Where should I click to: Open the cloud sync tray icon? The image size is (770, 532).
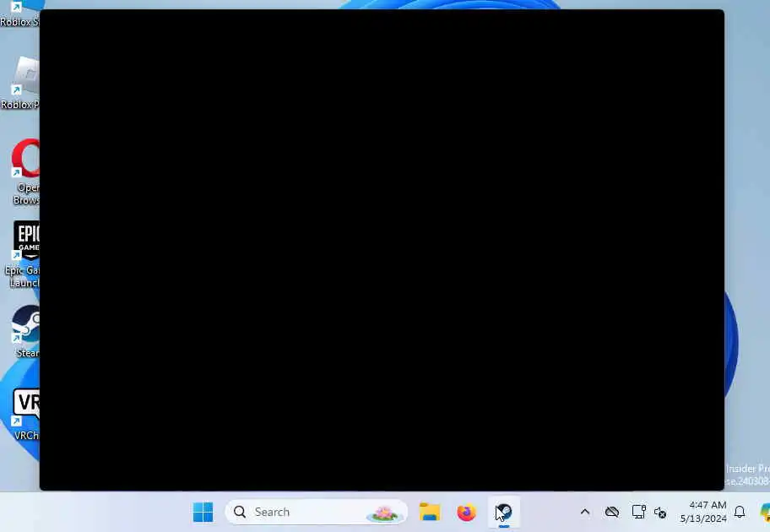point(612,512)
